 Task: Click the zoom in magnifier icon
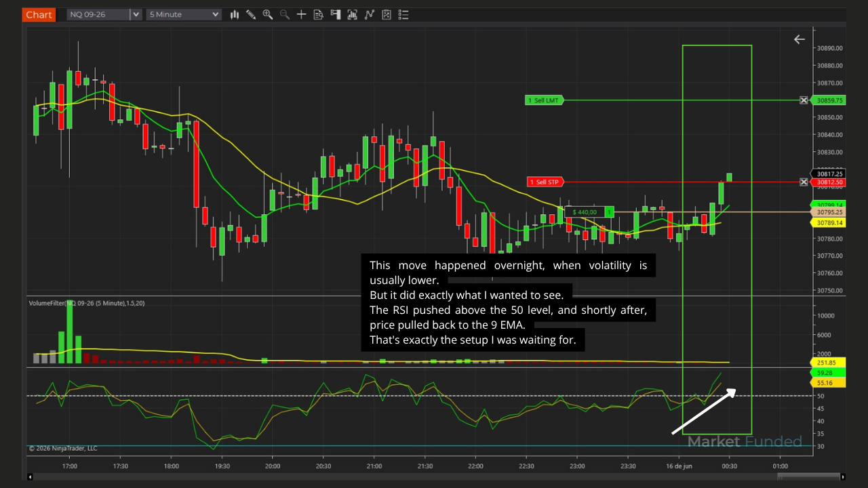click(x=268, y=14)
